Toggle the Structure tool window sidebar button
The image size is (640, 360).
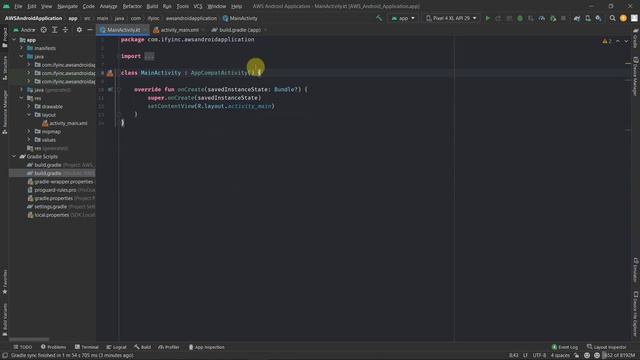coord(5,68)
